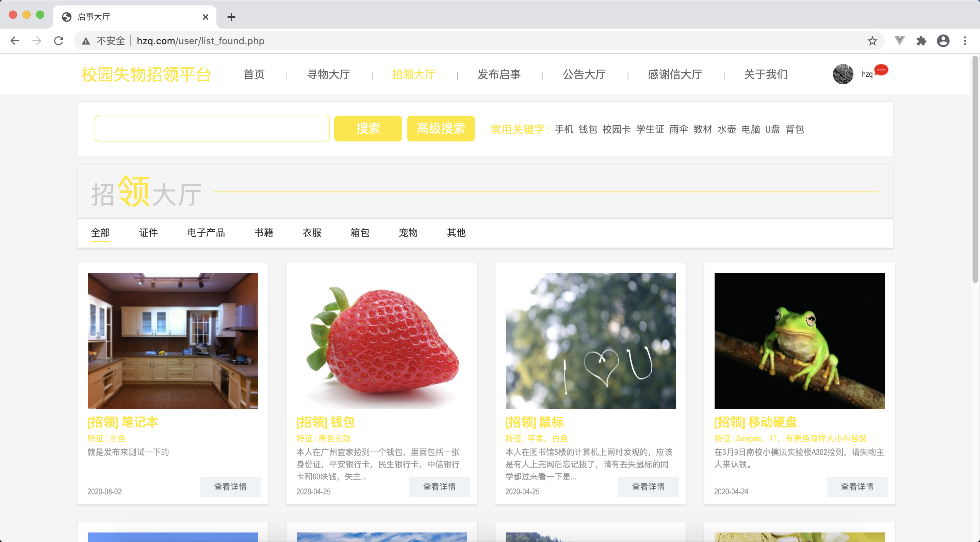Click the hzq user avatar

(843, 74)
